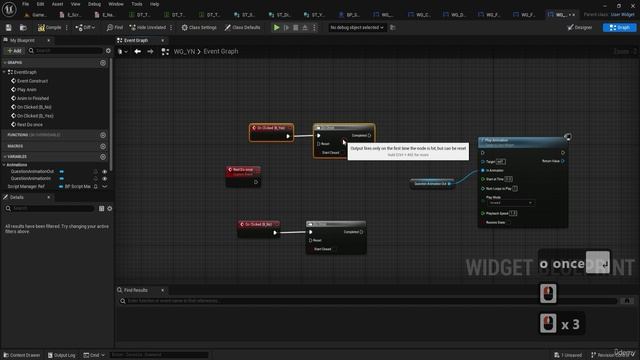This screenshot has width=640, height=360.
Task: Open Details panel settings gear
Action: click(x=109, y=208)
